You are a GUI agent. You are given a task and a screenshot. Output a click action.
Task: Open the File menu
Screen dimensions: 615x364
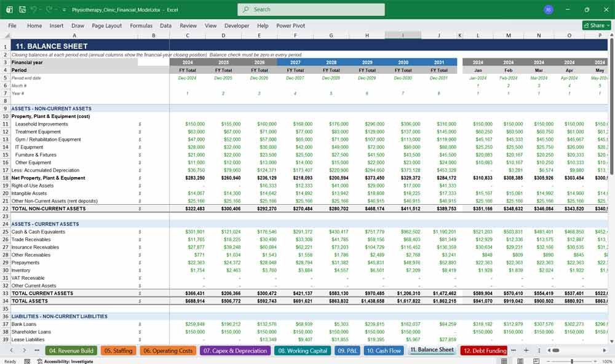pos(12,25)
